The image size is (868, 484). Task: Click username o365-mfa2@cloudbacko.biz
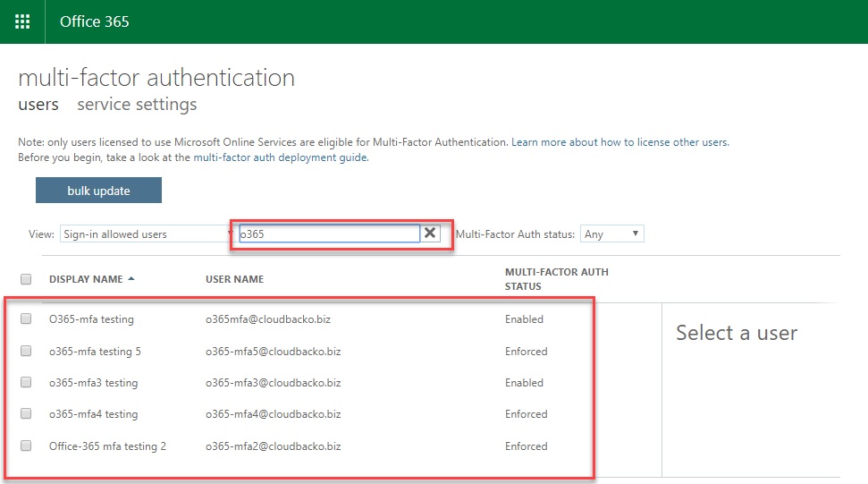(273, 446)
